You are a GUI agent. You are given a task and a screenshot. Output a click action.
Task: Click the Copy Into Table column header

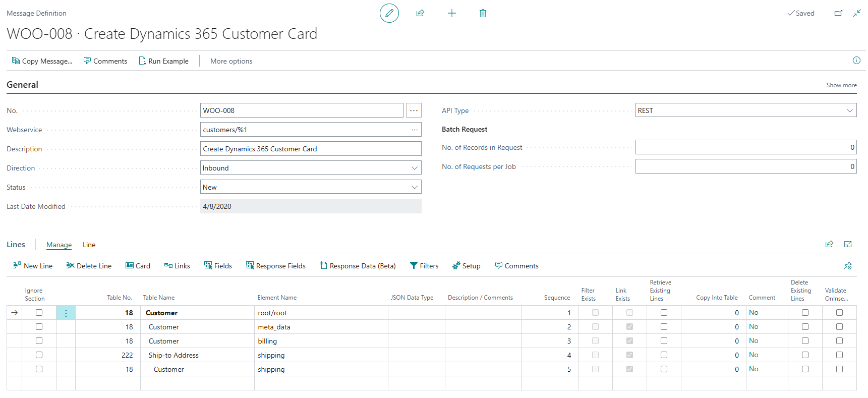tap(717, 298)
